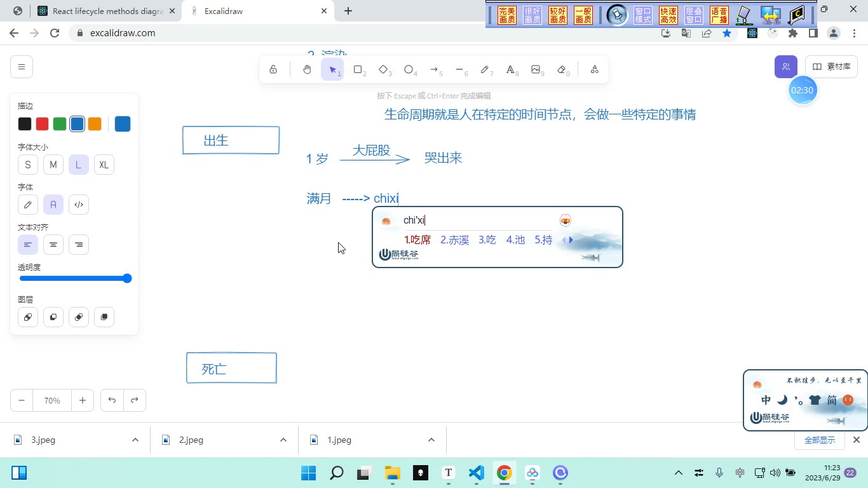Choose the code font style

coord(79,205)
